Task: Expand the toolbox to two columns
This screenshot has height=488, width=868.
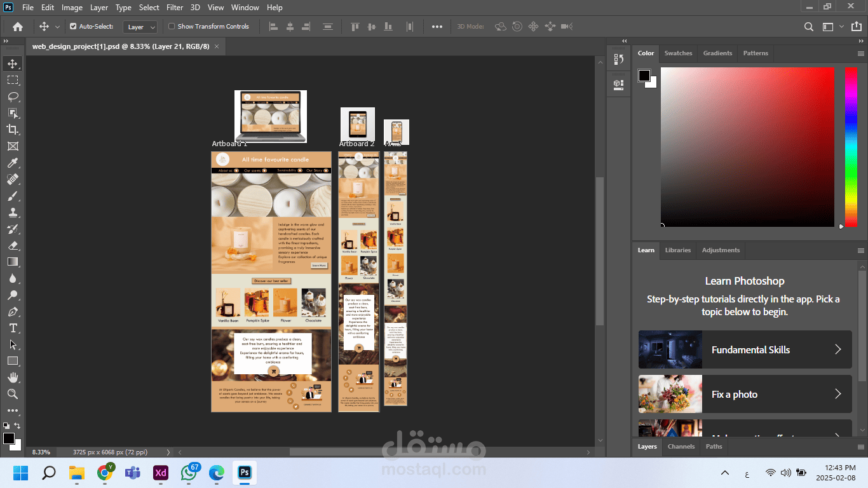Action: (x=6, y=41)
